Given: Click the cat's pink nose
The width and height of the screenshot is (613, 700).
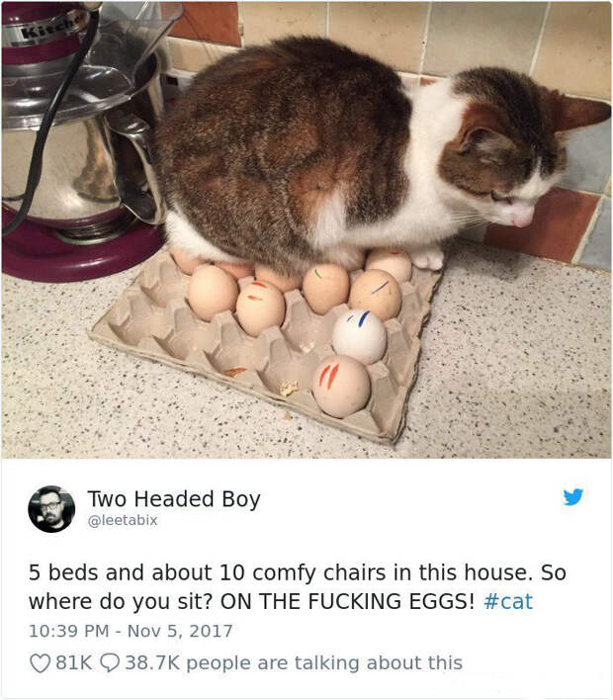Looking at the screenshot, I should 522,219.
